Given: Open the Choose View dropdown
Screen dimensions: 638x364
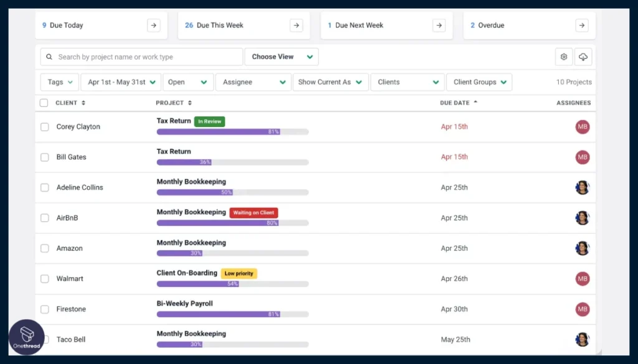Looking at the screenshot, I should coord(282,57).
